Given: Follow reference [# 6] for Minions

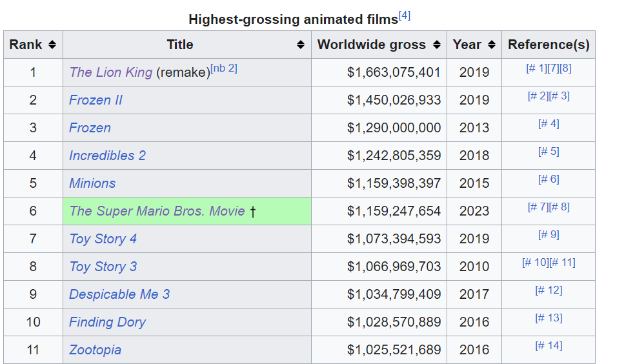Looking at the screenshot, I should [549, 179].
